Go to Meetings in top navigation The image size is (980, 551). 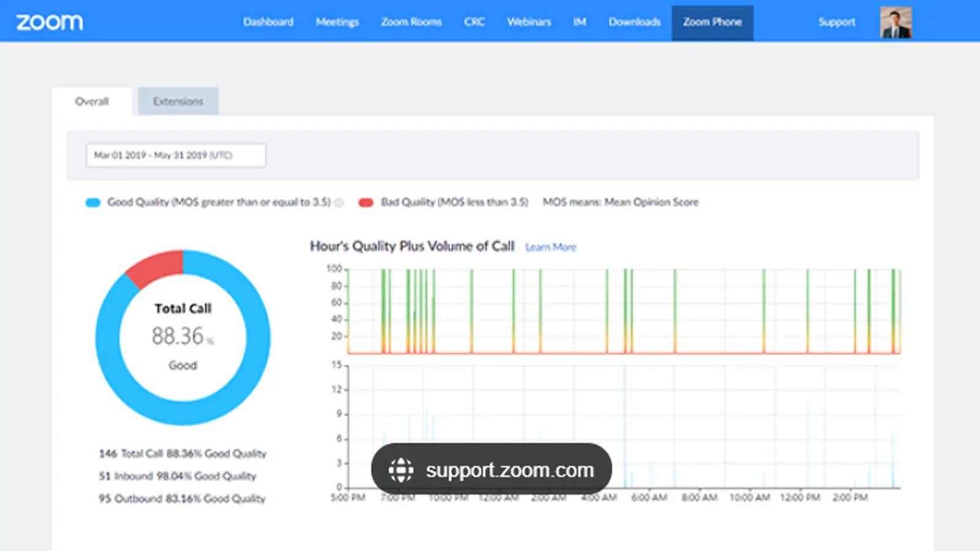pos(337,22)
